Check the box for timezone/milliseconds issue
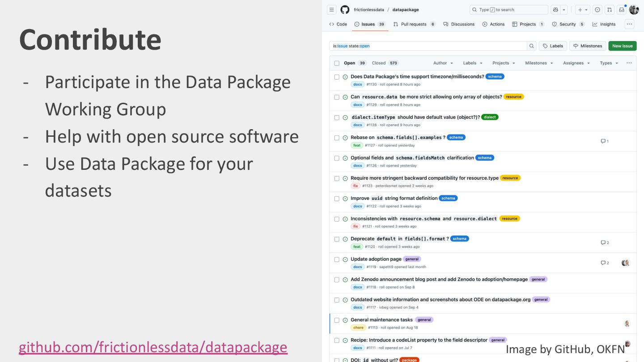644x362 pixels. point(337,77)
